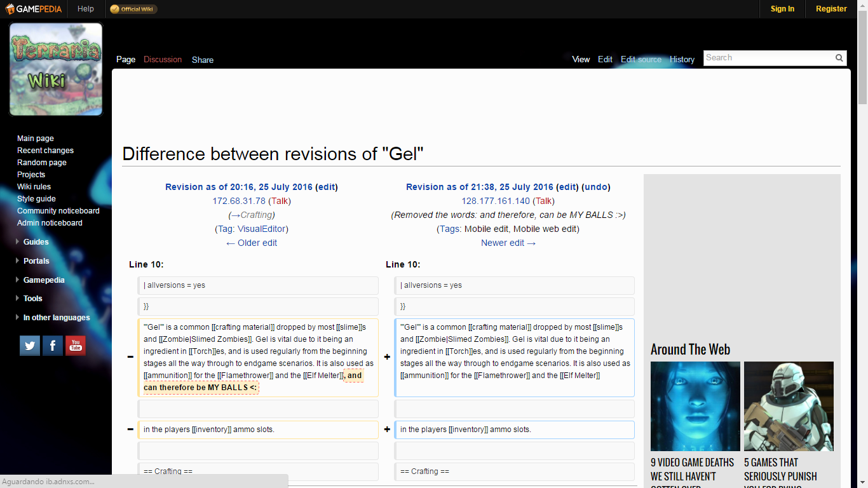Open the Edit source tab
Screen dimensions: 868x488
(x=641, y=59)
